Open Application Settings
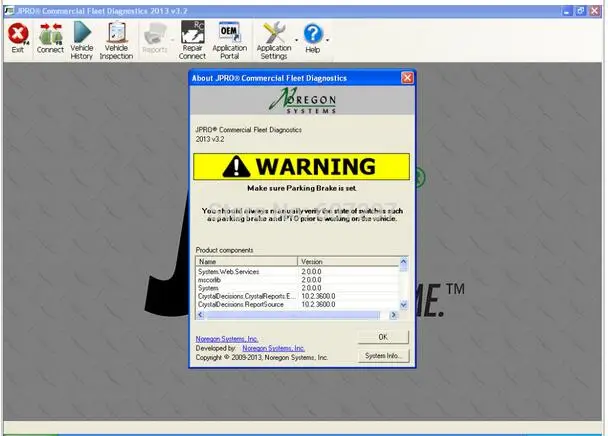 click(x=274, y=40)
